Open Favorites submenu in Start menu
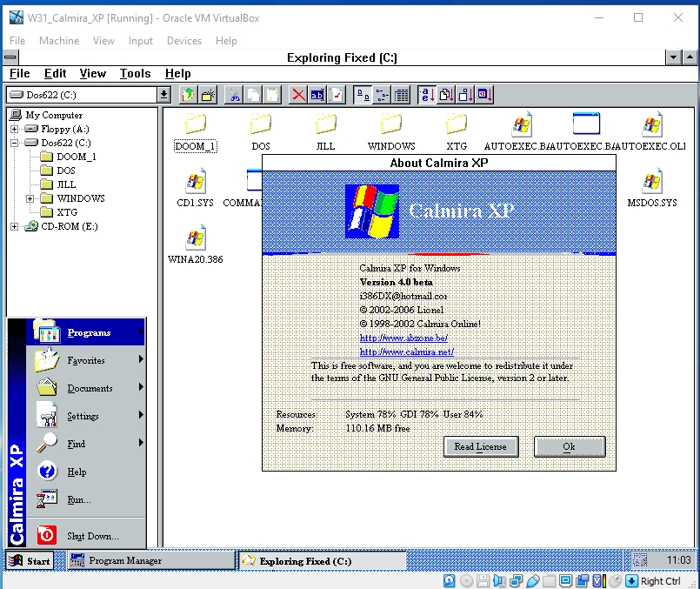The width and height of the screenshot is (700, 589). pyautogui.click(x=86, y=360)
